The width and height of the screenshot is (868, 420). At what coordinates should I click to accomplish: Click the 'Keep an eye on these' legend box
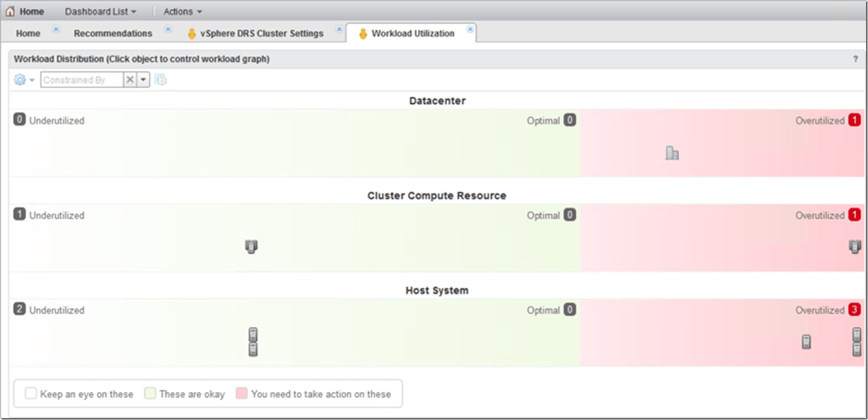pos(31,393)
